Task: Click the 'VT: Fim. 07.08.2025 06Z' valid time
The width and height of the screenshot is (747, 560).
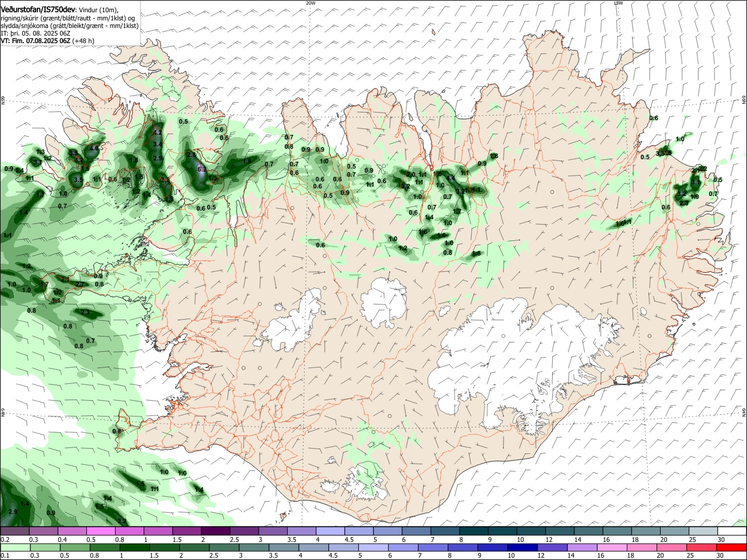Action: (x=36, y=41)
